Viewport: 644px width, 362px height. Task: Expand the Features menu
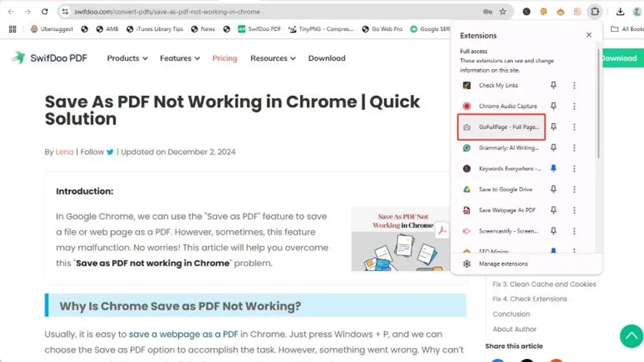pos(180,58)
